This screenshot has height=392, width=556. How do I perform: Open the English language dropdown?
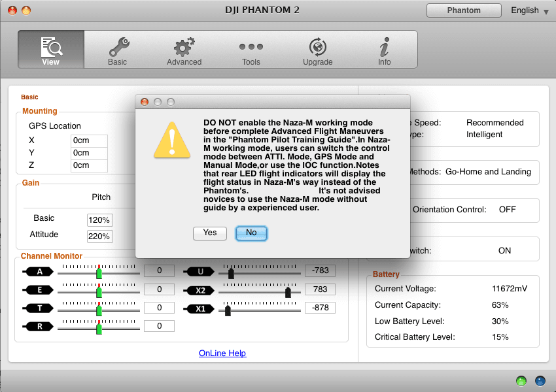pyautogui.click(x=530, y=10)
